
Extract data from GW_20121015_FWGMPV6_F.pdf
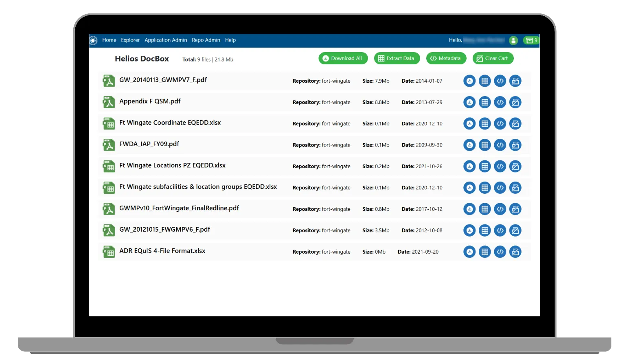pyautogui.click(x=485, y=230)
